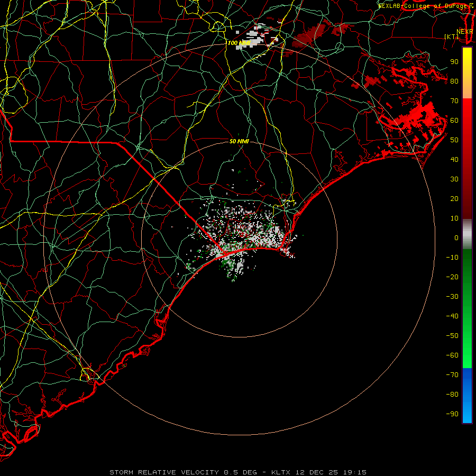Click the -80 value on velocity scale

(x=452, y=395)
